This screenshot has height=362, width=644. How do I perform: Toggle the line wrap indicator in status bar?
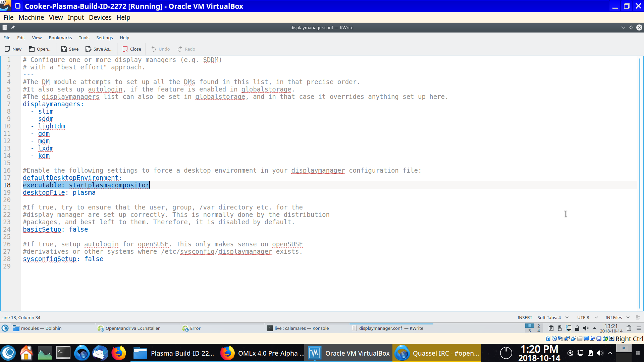638,317
